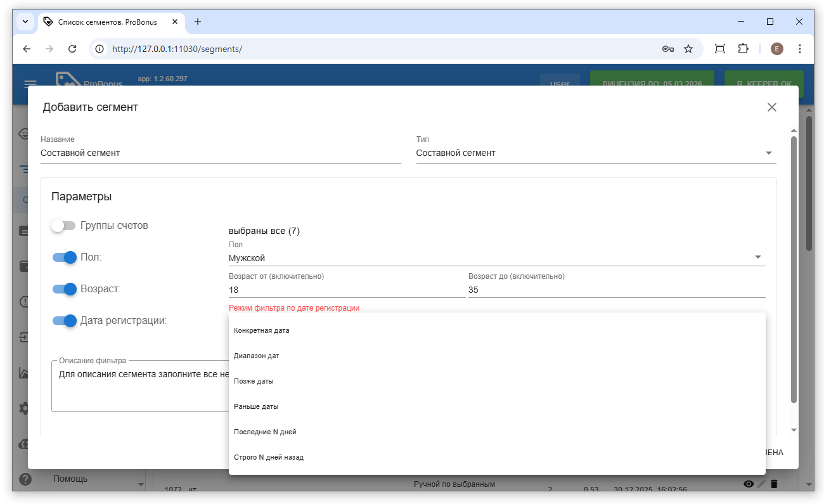Viewport: 824px width, 504px height.
Task: Pick the Диапазон дат option
Action: coord(257,356)
